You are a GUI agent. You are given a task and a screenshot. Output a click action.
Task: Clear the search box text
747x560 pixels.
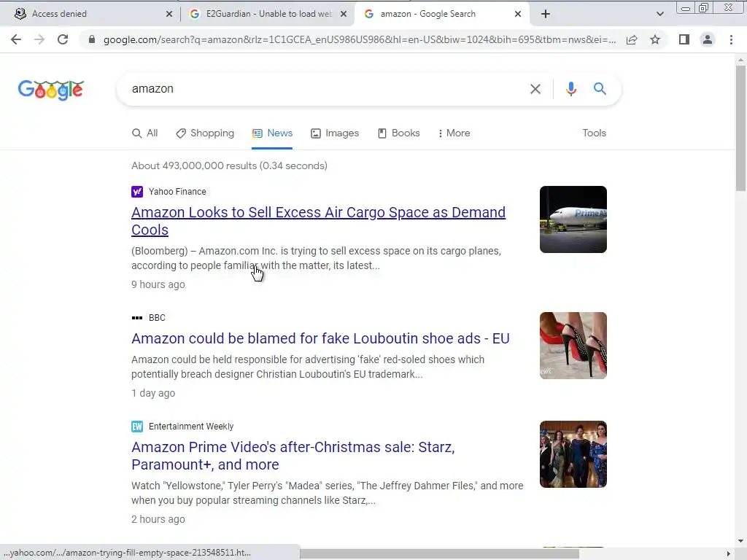535,89
